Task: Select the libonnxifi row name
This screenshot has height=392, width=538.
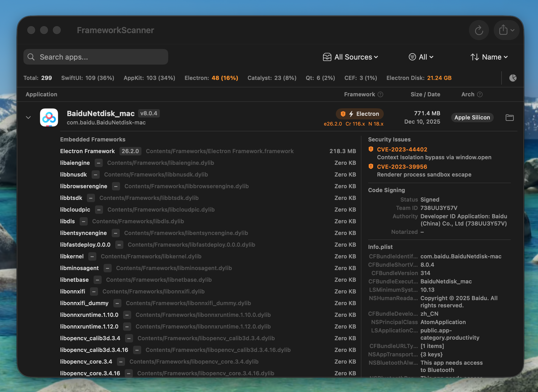Action: click(73, 291)
